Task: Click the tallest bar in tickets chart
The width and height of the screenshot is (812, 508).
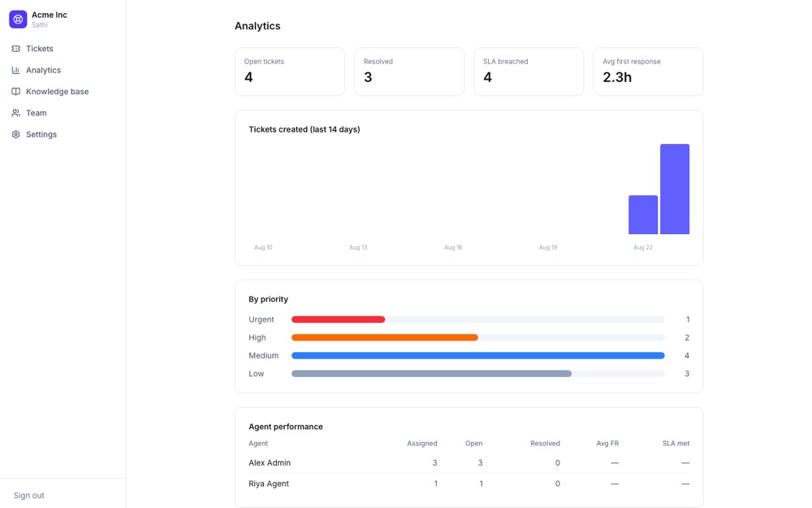Action: pos(675,189)
